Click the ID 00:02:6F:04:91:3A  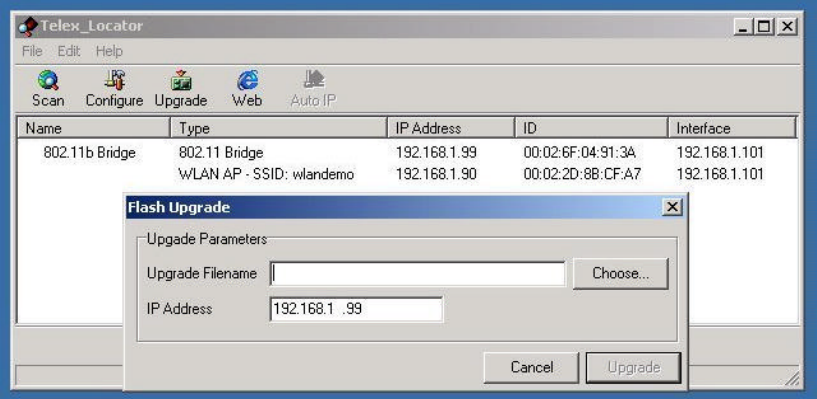(579, 153)
